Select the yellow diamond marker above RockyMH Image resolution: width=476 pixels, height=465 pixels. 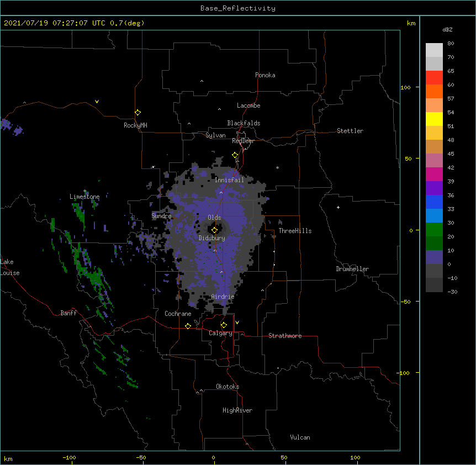coord(137,113)
